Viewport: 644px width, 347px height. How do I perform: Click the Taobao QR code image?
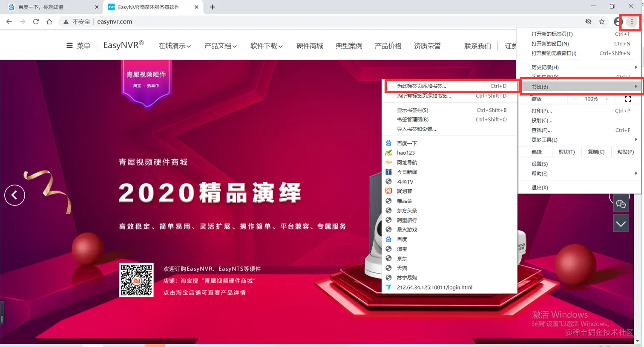click(x=136, y=280)
